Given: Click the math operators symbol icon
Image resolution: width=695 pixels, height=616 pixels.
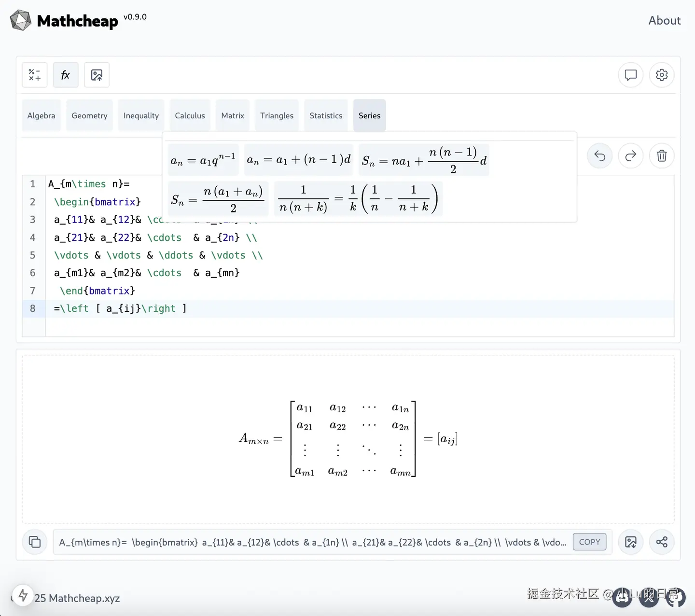Looking at the screenshot, I should (x=34, y=75).
